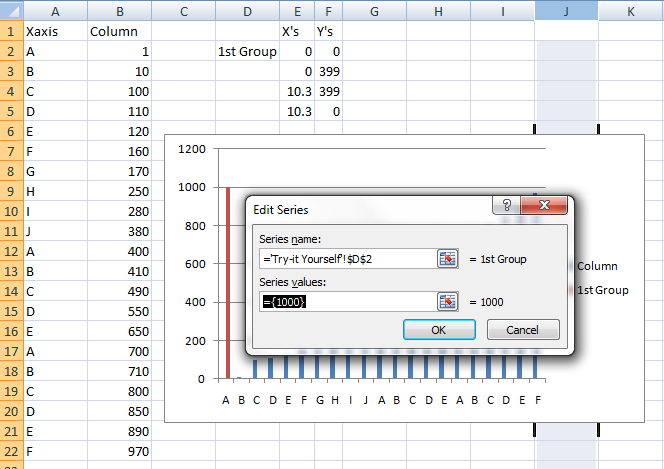Select the red 1st Group bar in chart
The width and height of the screenshot is (664, 469).
point(228,283)
